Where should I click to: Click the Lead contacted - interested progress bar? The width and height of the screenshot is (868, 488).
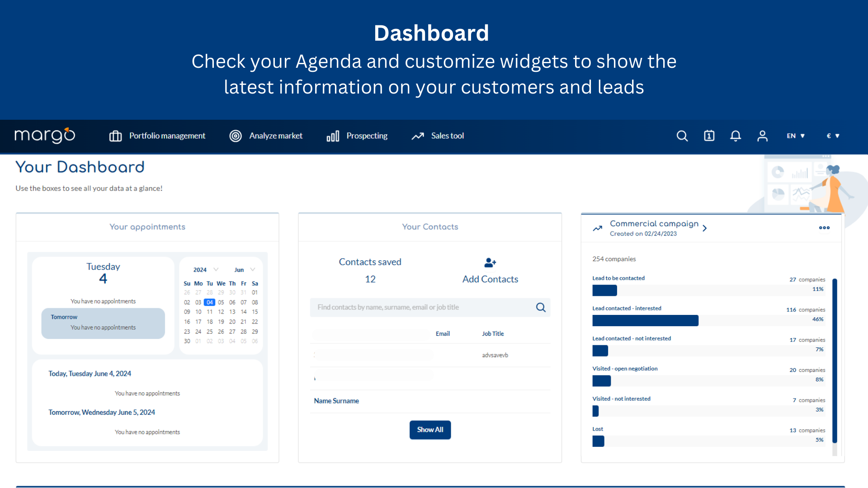point(645,320)
